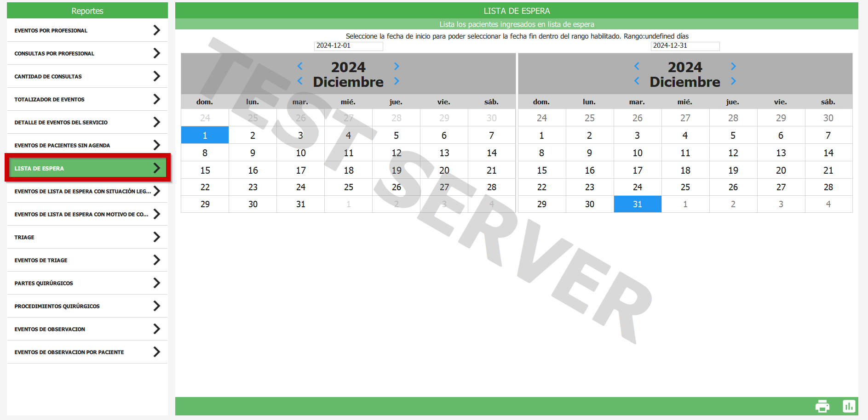Click the end date field 2024-12-31
The image size is (868, 420).
[685, 46]
